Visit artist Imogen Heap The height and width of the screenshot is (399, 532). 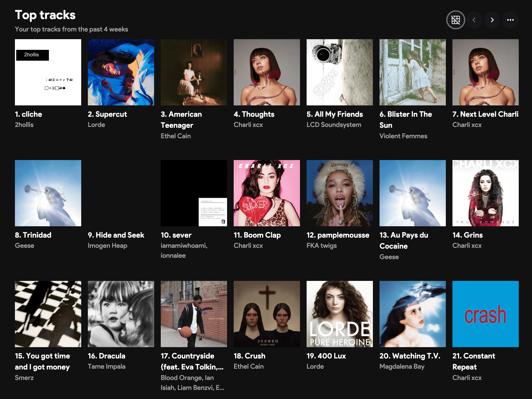[x=107, y=246]
